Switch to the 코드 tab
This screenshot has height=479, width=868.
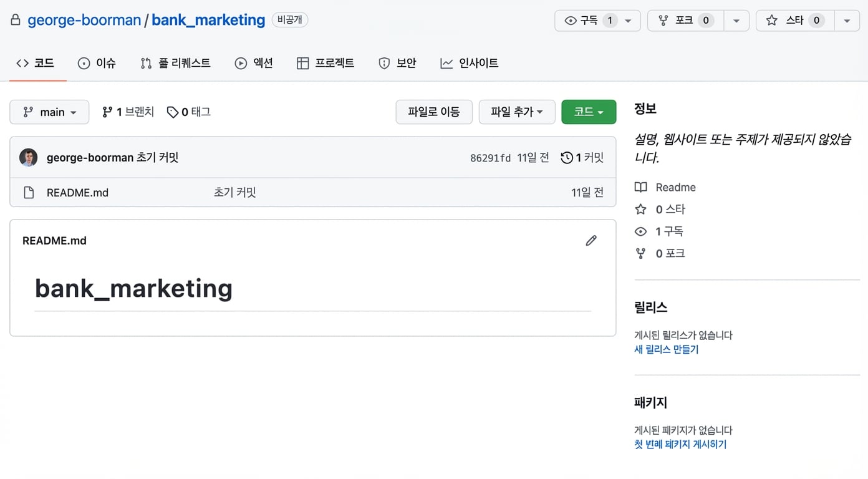click(36, 63)
